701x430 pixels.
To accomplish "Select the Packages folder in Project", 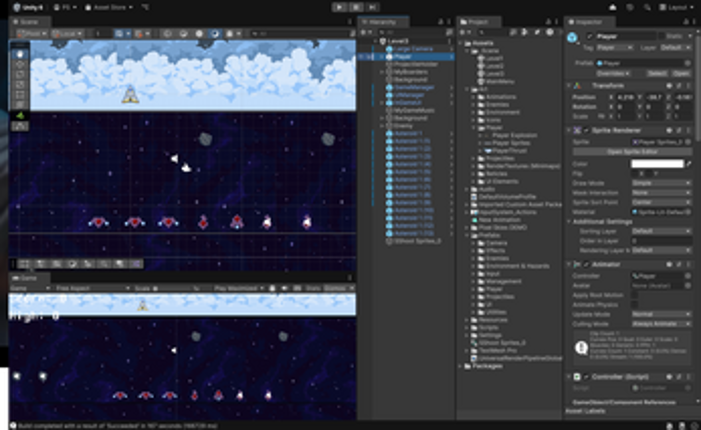I will click(487, 366).
